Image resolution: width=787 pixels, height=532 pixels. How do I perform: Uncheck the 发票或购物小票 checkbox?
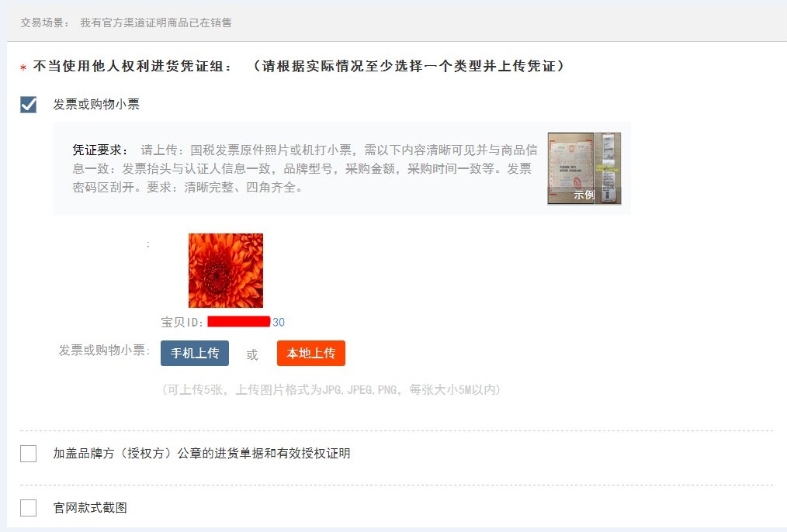(28, 104)
